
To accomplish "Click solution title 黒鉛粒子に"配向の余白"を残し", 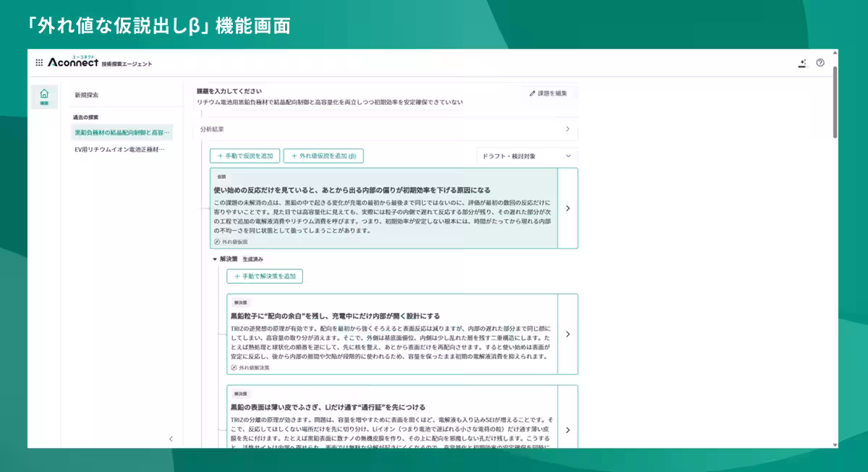I will pyautogui.click(x=335, y=316).
